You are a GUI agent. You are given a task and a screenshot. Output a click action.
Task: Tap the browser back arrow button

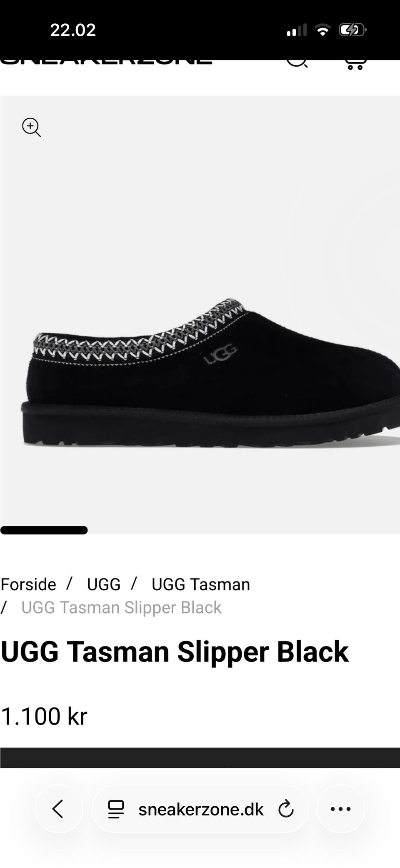58,809
